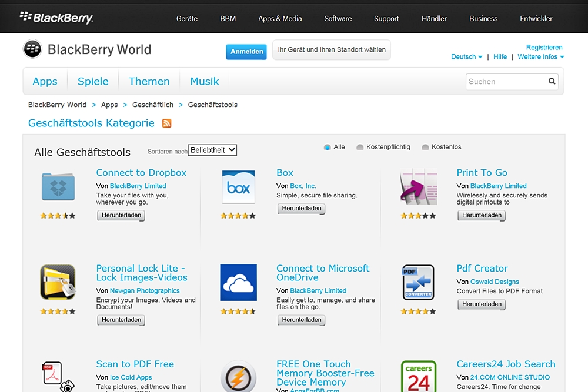Open vendor link Box, Inc.

point(303,186)
